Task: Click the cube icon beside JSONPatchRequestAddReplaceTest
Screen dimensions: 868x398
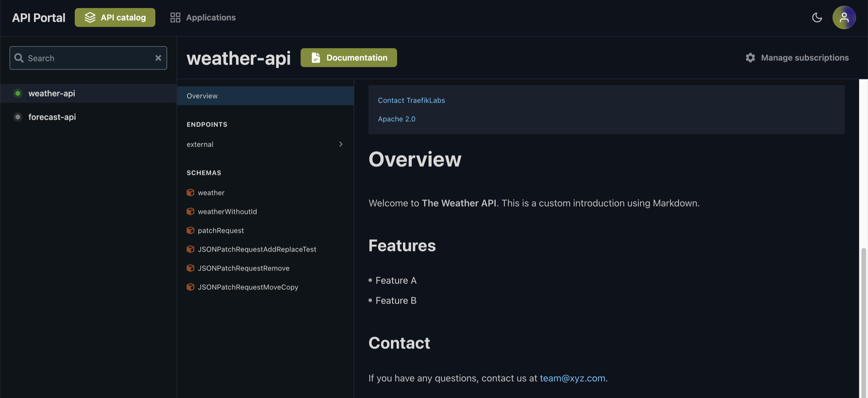Action: pyautogui.click(x=190, y=249)
